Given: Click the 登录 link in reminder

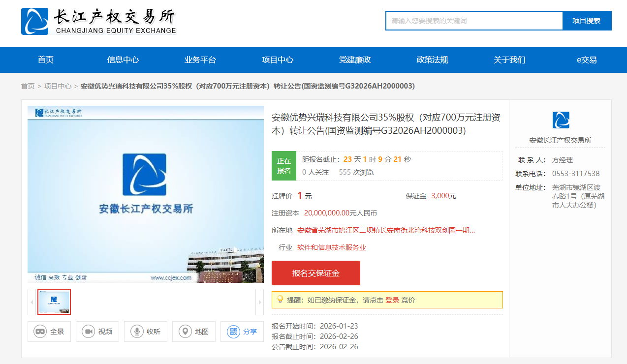Looking at the screenshot, I should pos(392,300).
